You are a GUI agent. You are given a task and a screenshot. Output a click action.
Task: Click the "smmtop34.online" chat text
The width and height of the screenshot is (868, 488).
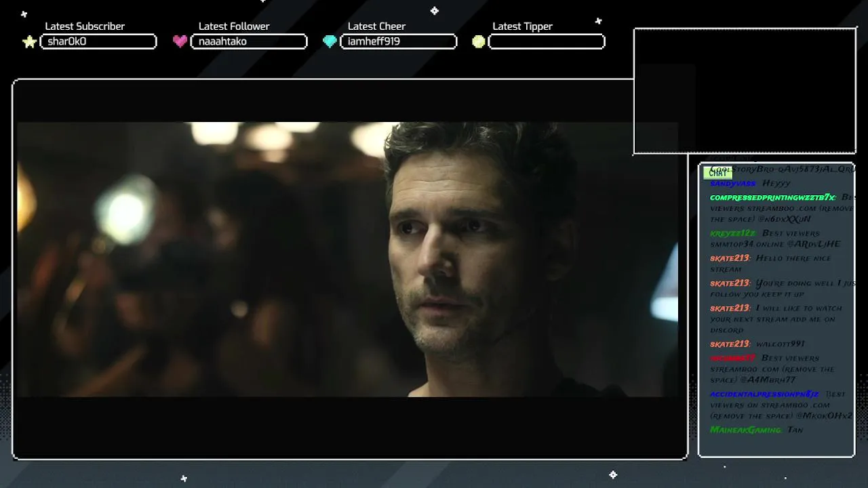click(747, 244)
